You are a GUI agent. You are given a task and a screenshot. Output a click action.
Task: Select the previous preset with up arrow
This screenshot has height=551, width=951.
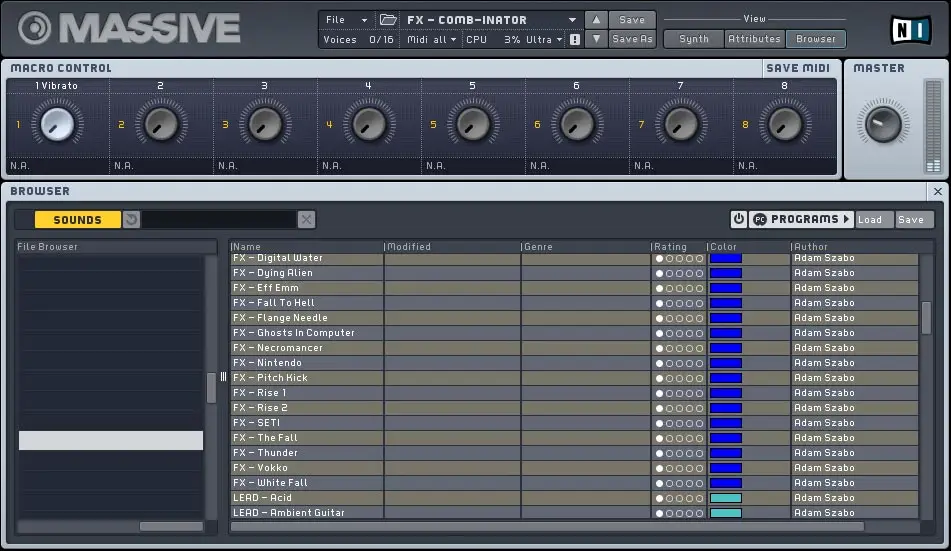tap(596, 20)
